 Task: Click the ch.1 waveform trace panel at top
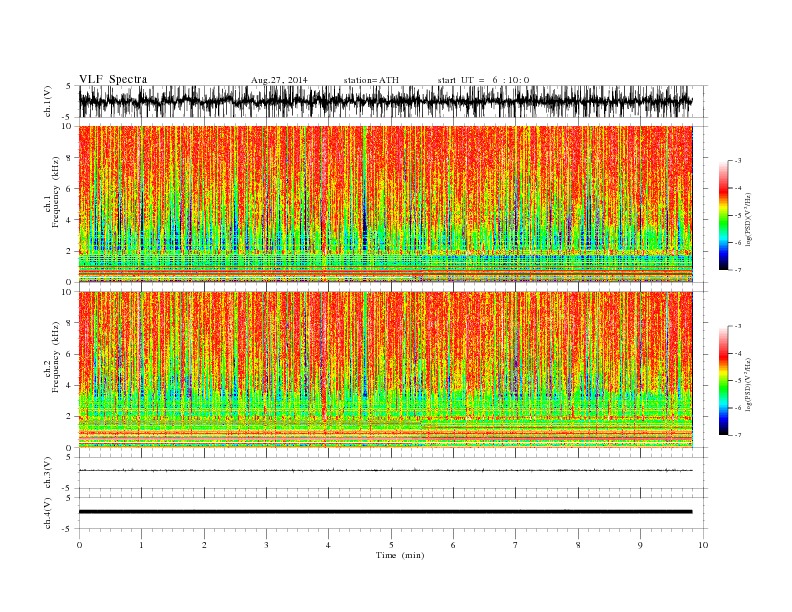[x=393, y=101]
